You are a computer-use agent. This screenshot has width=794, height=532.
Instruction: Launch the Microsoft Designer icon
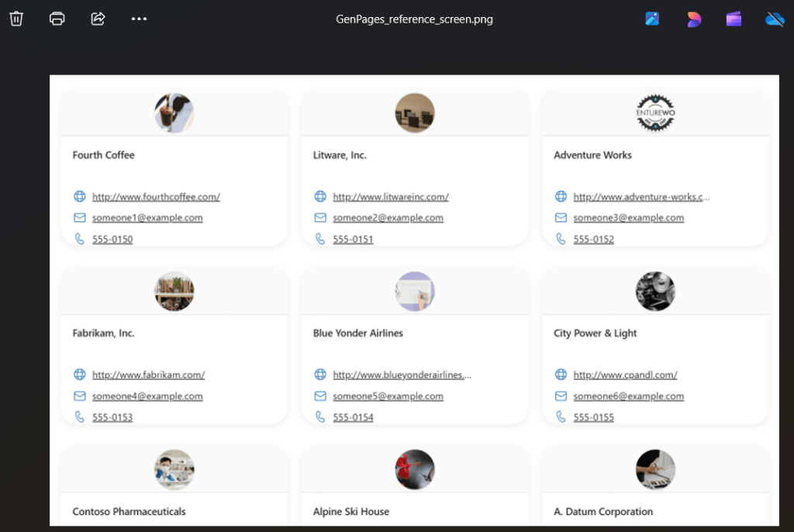[x=693, y=19]
